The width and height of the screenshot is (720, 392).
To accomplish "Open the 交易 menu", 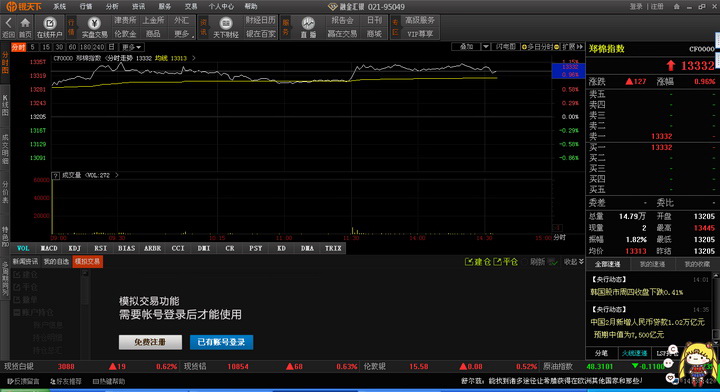I will (191, 6).
